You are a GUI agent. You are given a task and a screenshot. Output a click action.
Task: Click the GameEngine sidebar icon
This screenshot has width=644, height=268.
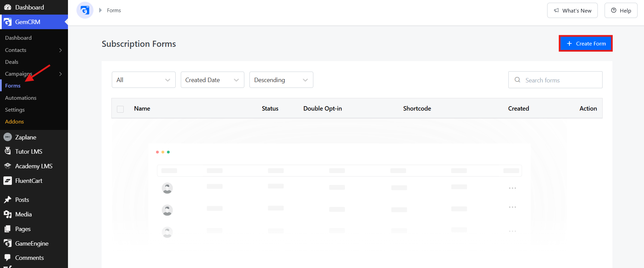click(7, 243)
